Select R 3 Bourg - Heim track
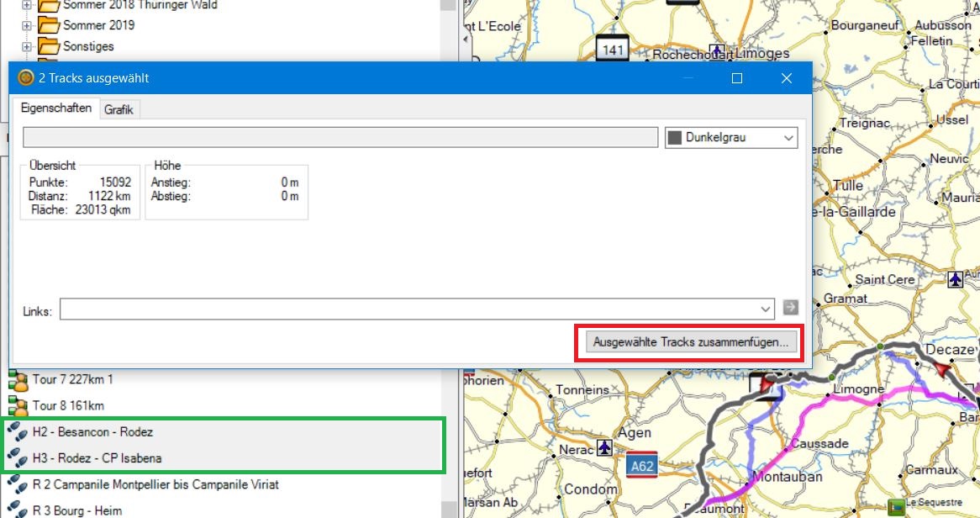The height and width of the screenshot is (518, 980). [x=76, y=510]
